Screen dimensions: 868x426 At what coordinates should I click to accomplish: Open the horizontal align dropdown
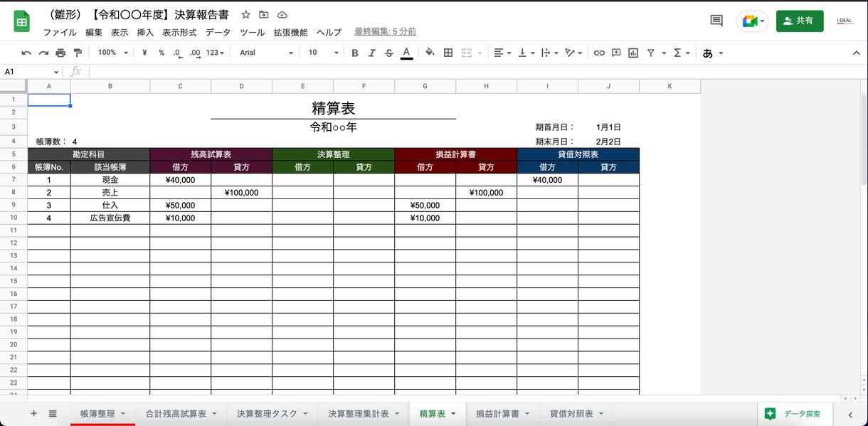click(502, 53)
